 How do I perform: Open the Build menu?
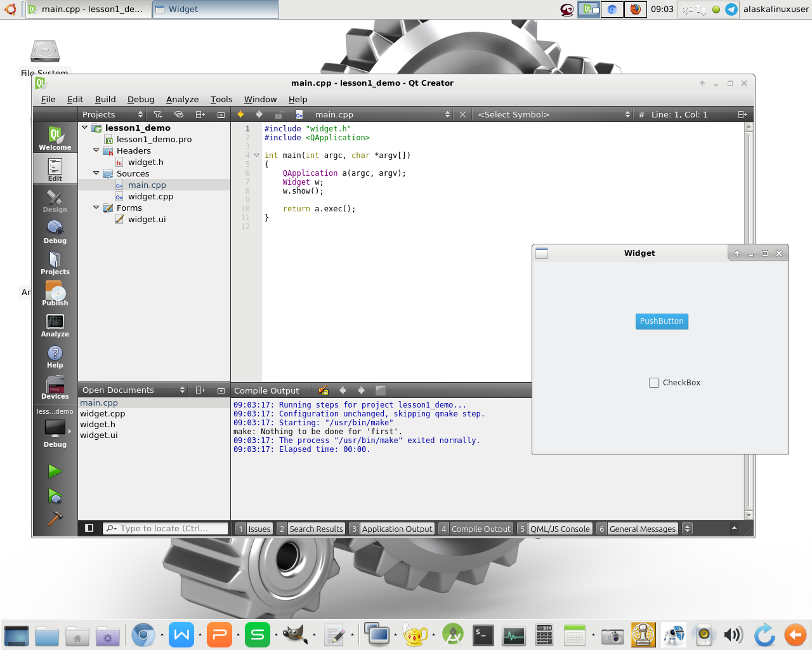coord(105,99)
